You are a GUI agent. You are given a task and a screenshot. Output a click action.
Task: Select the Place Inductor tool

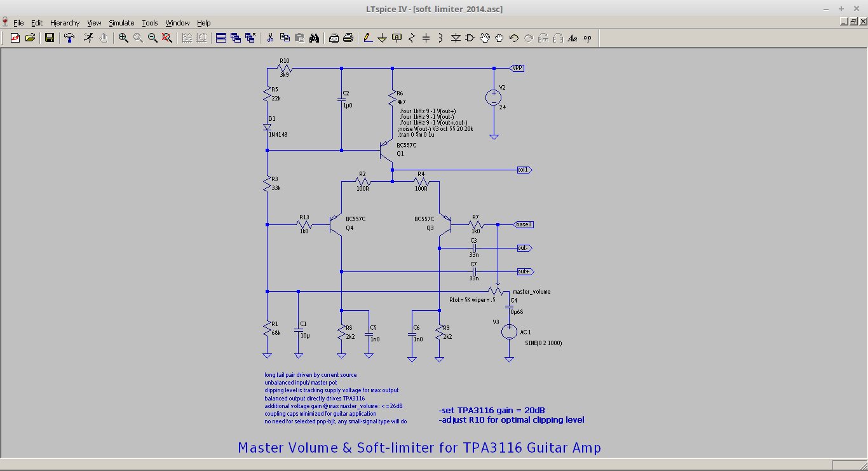[x=441, y=38]
